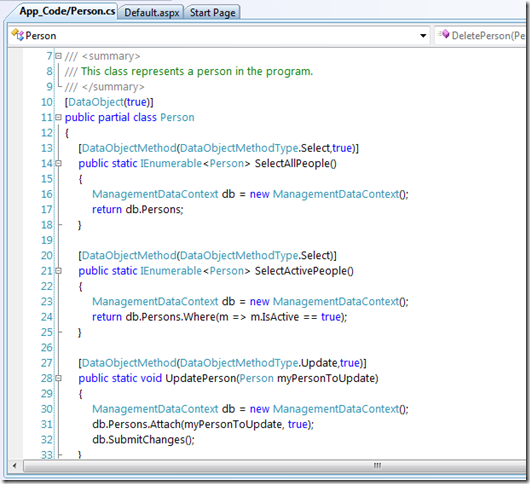Click line number 26 in the margin
The width and height of the screenshot is (530, 484).
tap(47, 348)
